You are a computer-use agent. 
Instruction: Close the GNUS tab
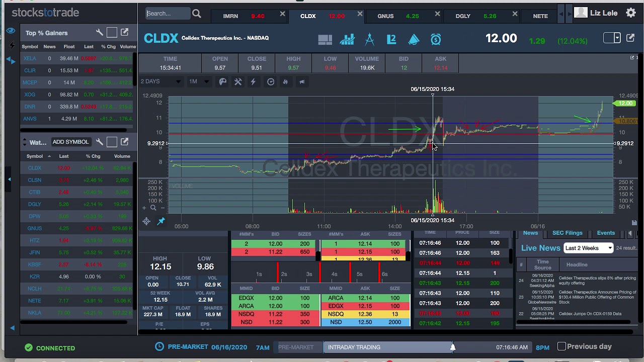coord(437,14)
